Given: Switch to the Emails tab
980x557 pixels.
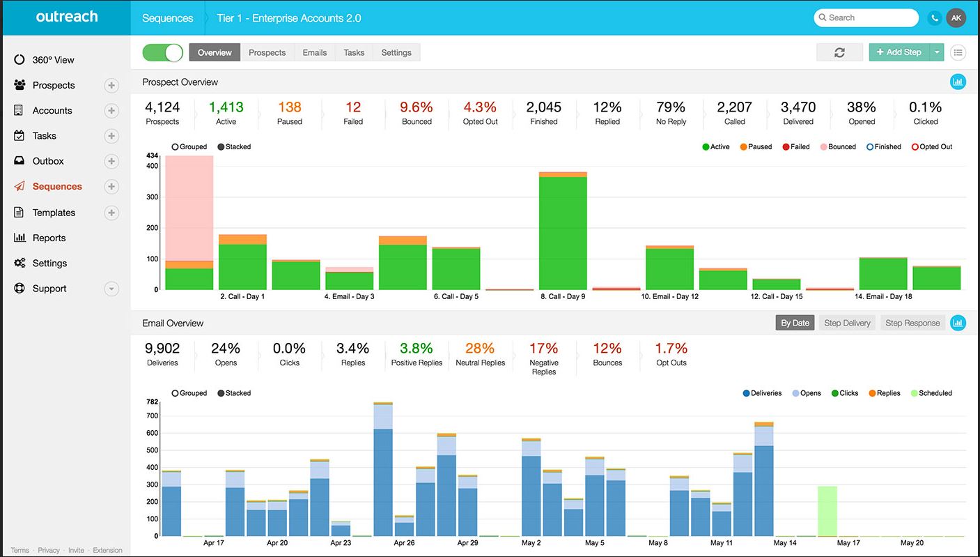Looking at the screenshot, I should pyautogui.click(x=314, y=52).
